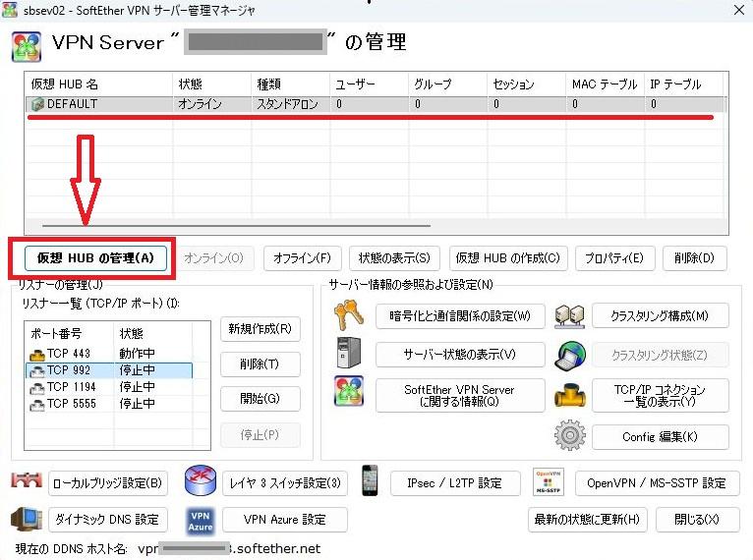
Task: Click the gear icon next to Config 編集
Action: coord(569,435)
